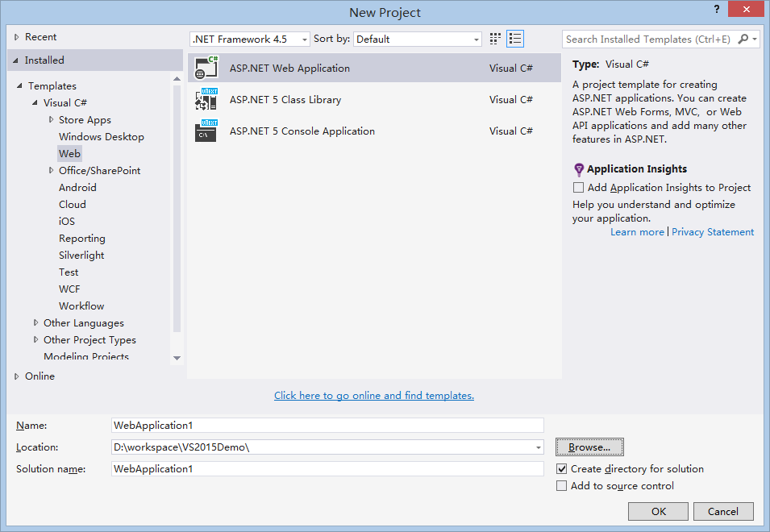This screenshot has height=532, width=770.
Task: Select Windows Desktop templates
Action: click(101, 137)
